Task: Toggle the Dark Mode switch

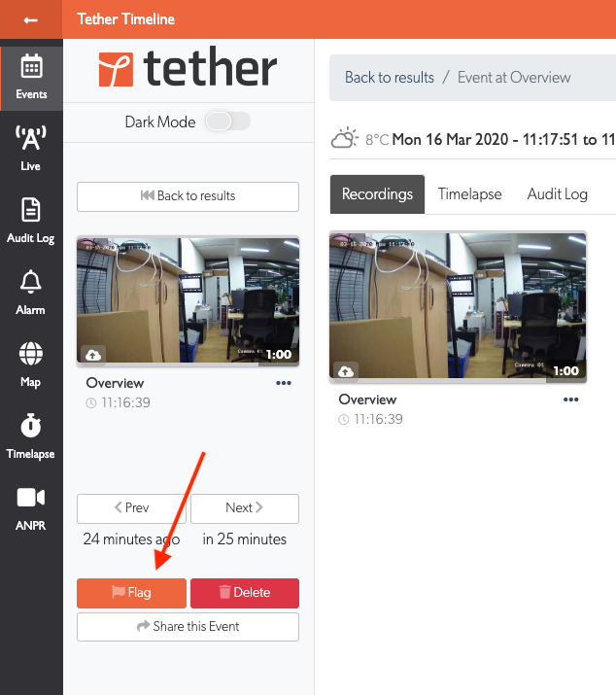Action: (227, 121)
